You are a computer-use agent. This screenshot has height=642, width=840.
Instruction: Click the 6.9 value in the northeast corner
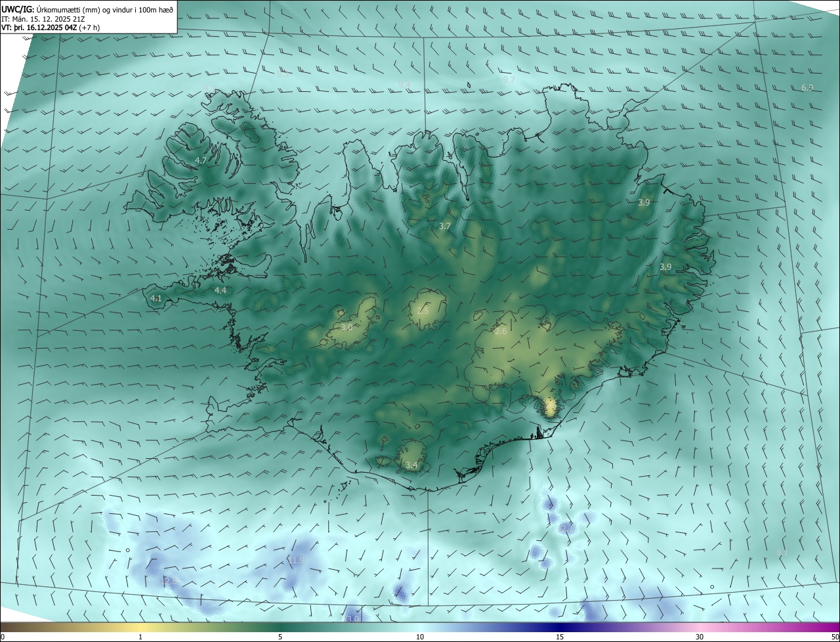807,88
